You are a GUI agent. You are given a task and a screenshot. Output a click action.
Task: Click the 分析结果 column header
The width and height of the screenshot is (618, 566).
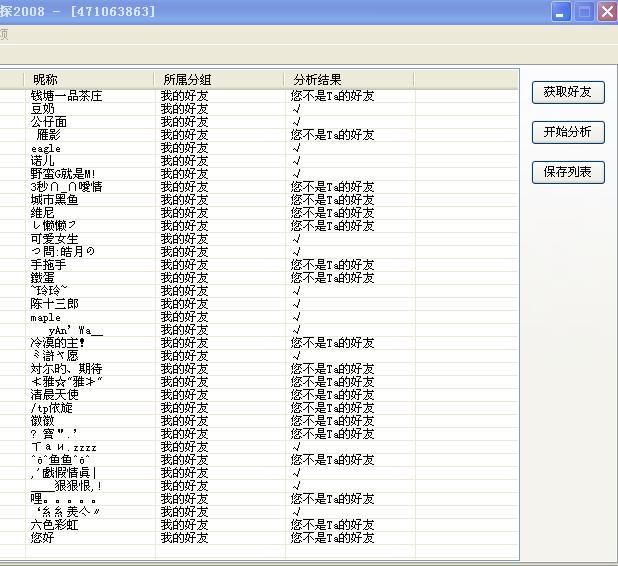coord(318,79)
